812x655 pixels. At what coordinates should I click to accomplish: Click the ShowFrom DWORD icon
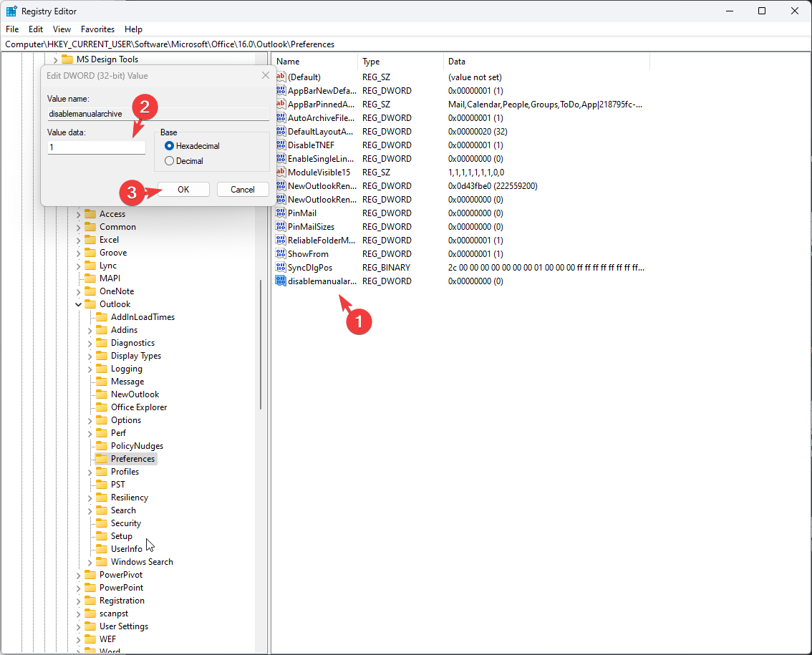coord(281,253)
